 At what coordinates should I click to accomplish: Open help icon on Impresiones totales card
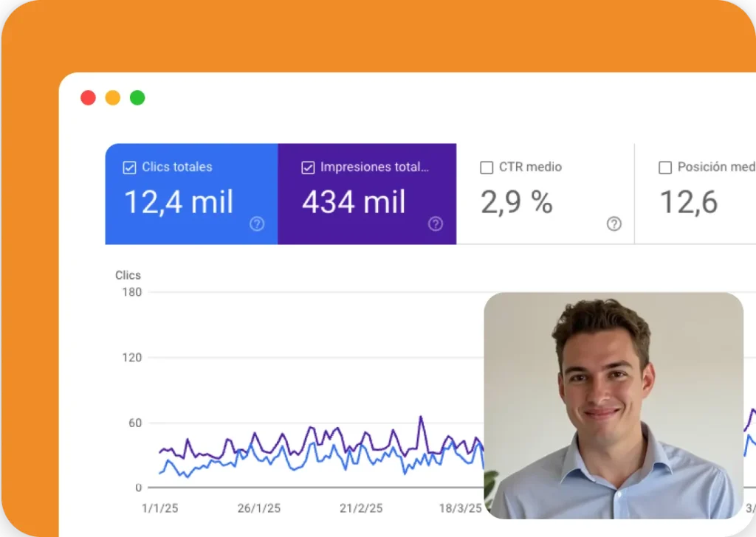click(436, 224)
